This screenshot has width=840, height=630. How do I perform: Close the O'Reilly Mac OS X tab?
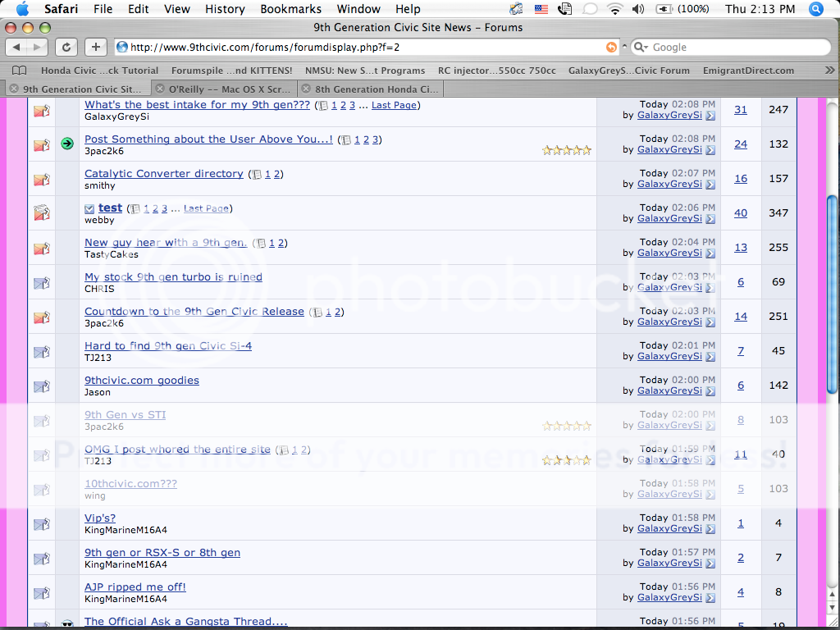tap(159, 89)
